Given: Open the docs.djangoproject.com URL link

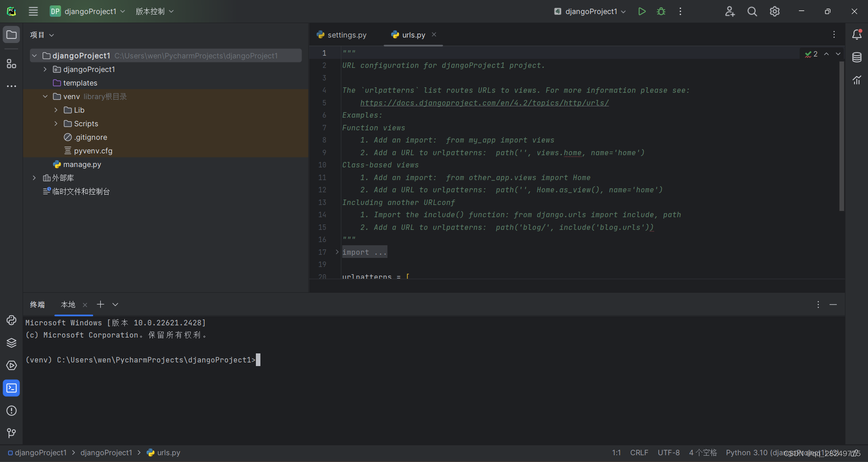Looking at the screenshot, I should coord(484,103).
